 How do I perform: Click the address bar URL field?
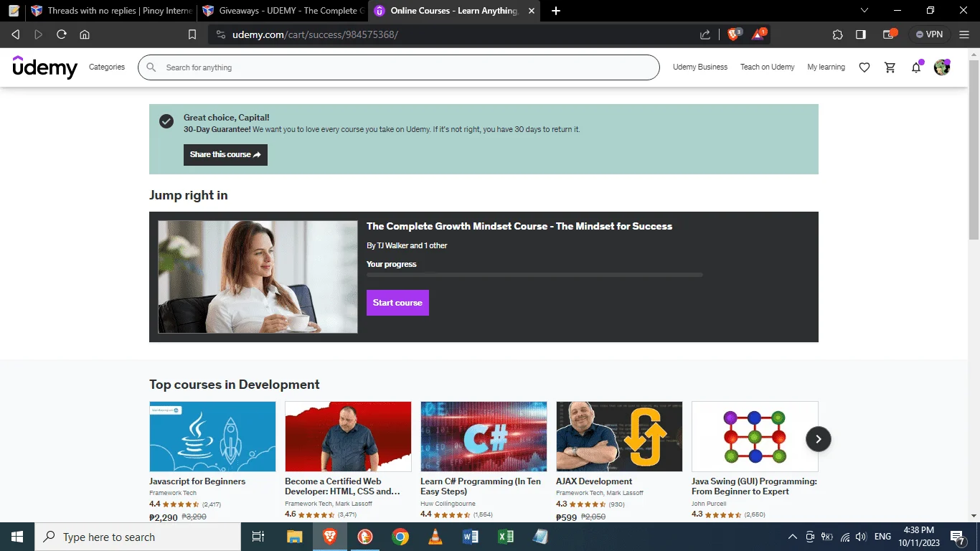[459, 34]
